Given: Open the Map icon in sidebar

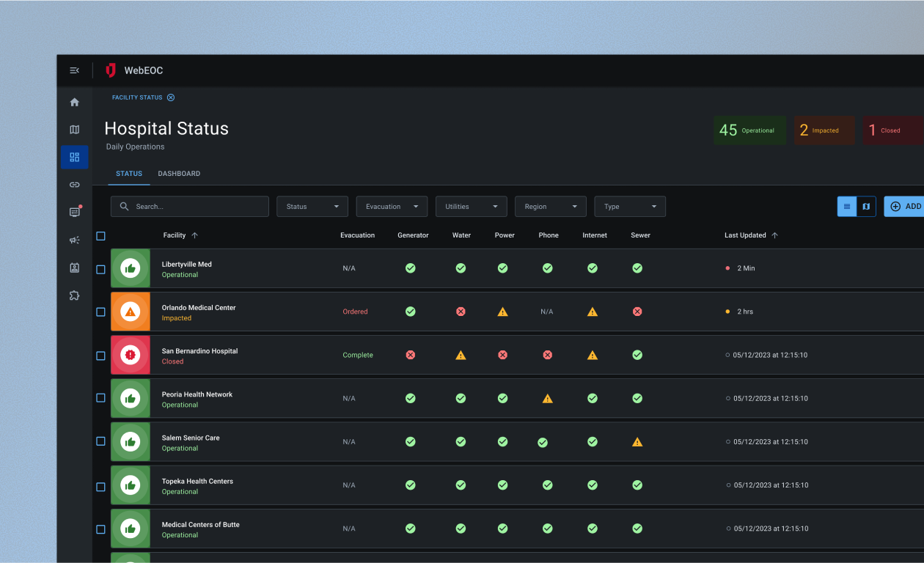Looking at the screenshot, I should pyautogui.click(x=74, y=130).
